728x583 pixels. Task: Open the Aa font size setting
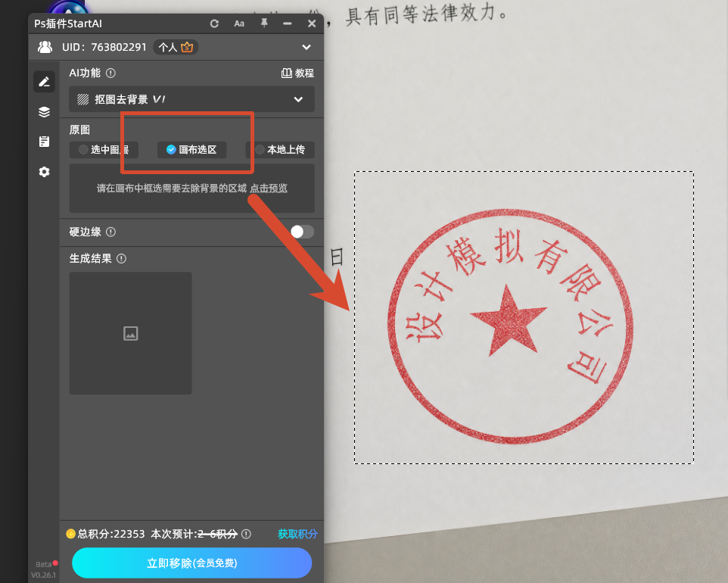coord(239,23)
